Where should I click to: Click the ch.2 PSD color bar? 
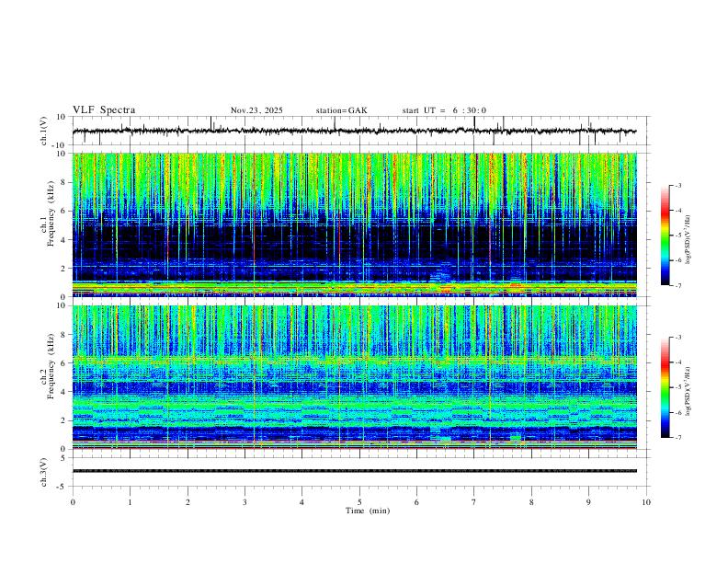[x=665, y=387]
